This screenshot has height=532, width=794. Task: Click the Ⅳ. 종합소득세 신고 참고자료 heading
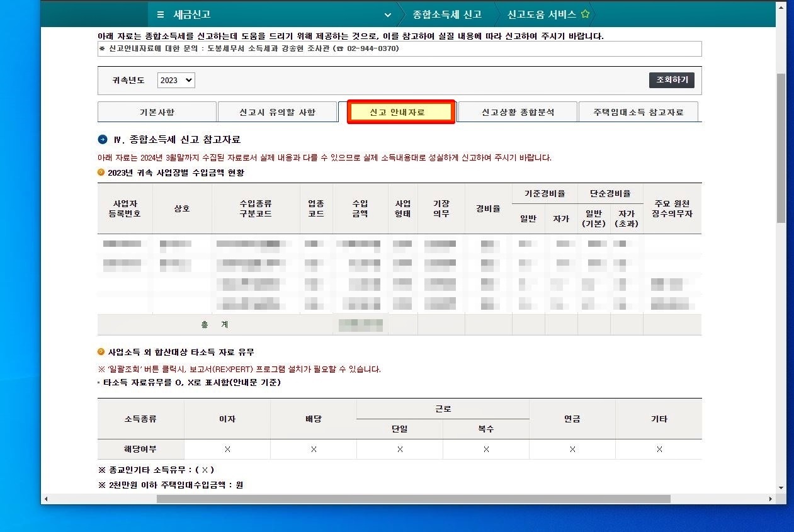(x=177, y=139)
